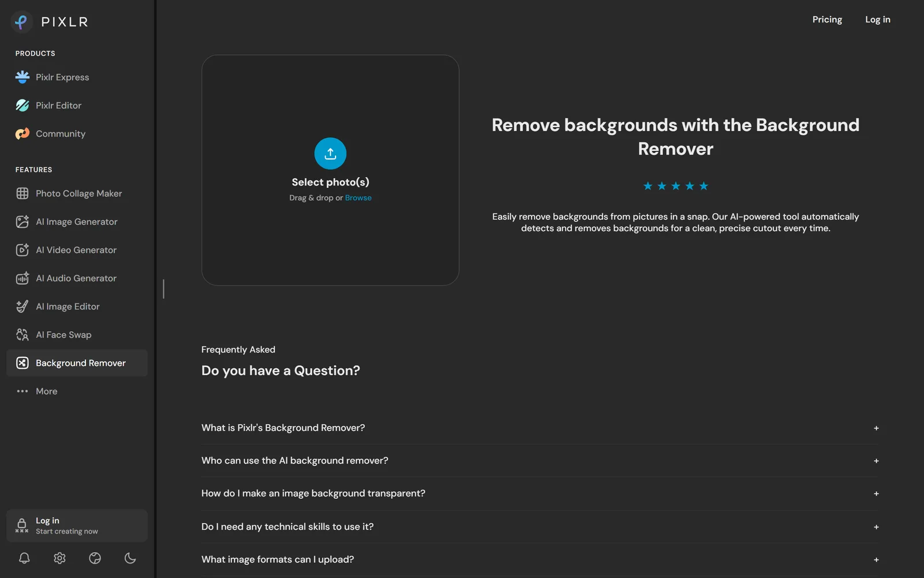
Task: Expand 'How do I make an image background transparent?'
Action: click(x=539, y=494)
